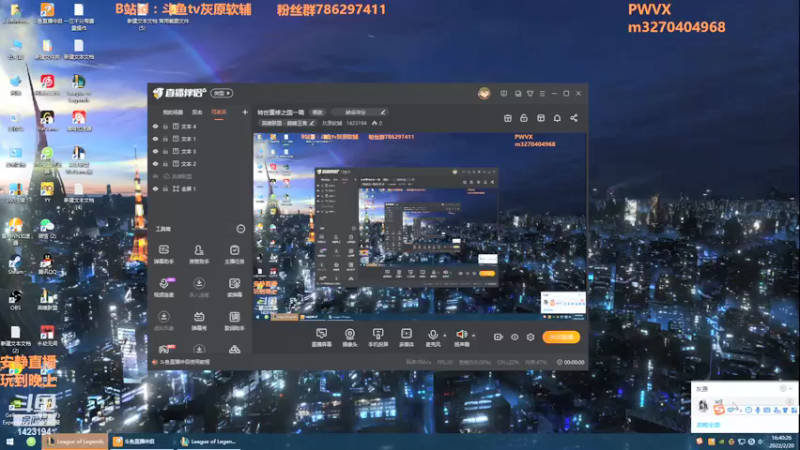This screenshot has height=450, width=800.
Task: Expand the microphone options arrow
Action: [x=445, y=335]
